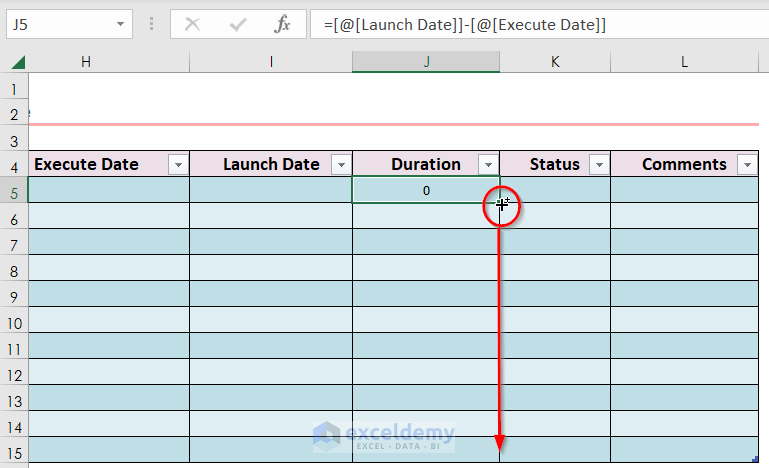
Task: Click the Comments header cell
Action: pyautogui.click(x=685, y=164)
